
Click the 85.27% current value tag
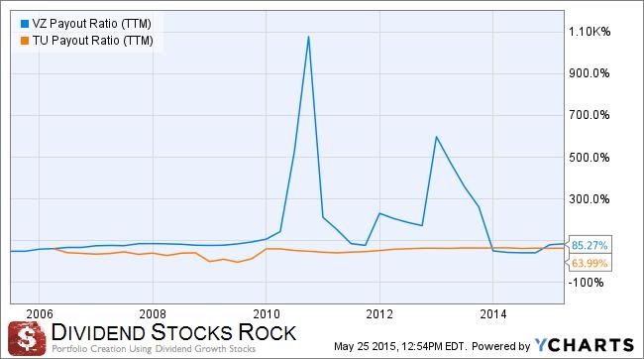click(589, 246)
